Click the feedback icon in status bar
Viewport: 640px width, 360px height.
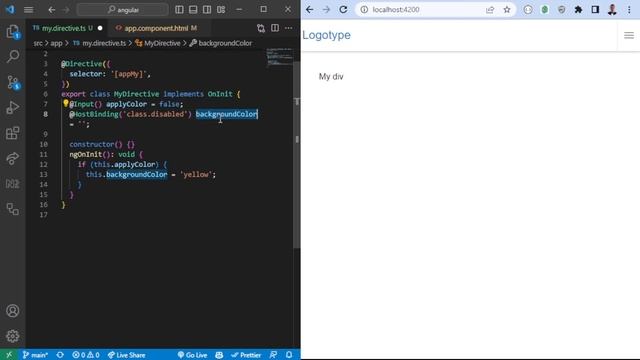(x=273, y=355)
